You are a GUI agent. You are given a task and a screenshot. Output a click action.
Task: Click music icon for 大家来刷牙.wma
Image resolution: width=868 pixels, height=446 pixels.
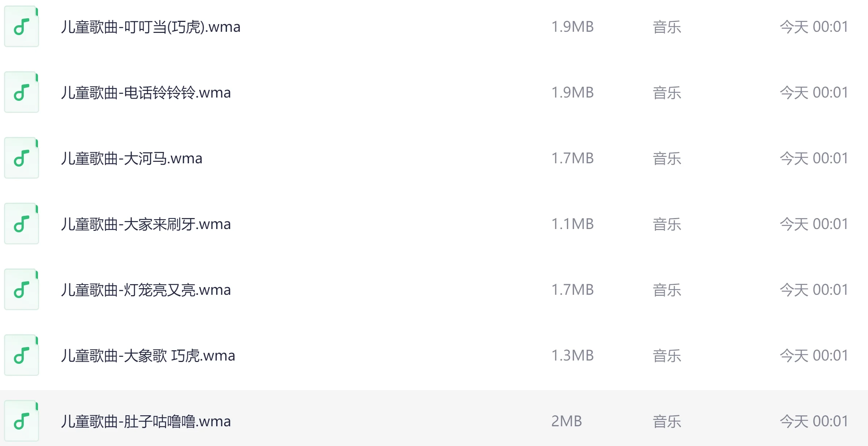pos(22,224)
